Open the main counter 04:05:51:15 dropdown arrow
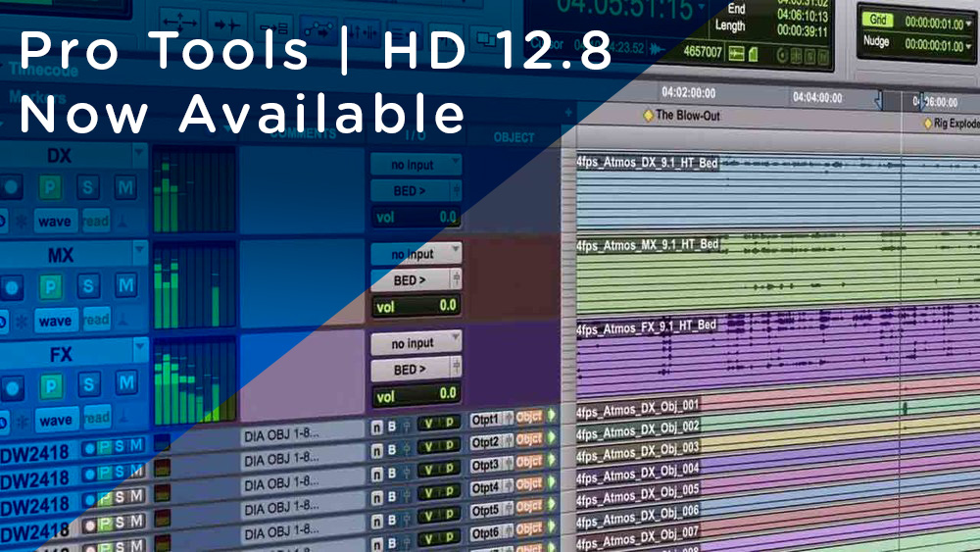 coord(702,7)
